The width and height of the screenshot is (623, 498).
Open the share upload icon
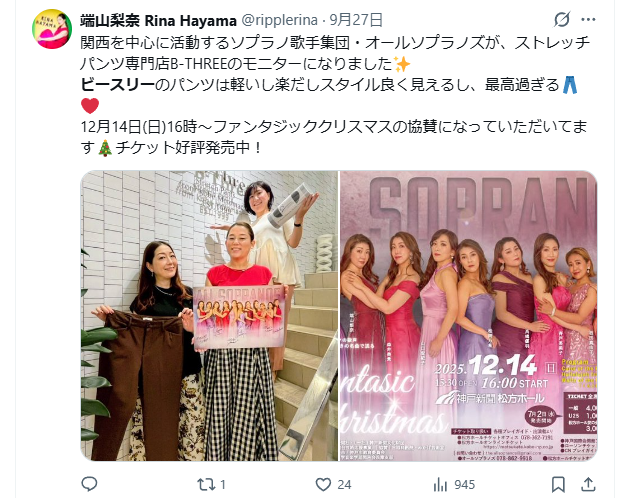[x=588, y=484]
